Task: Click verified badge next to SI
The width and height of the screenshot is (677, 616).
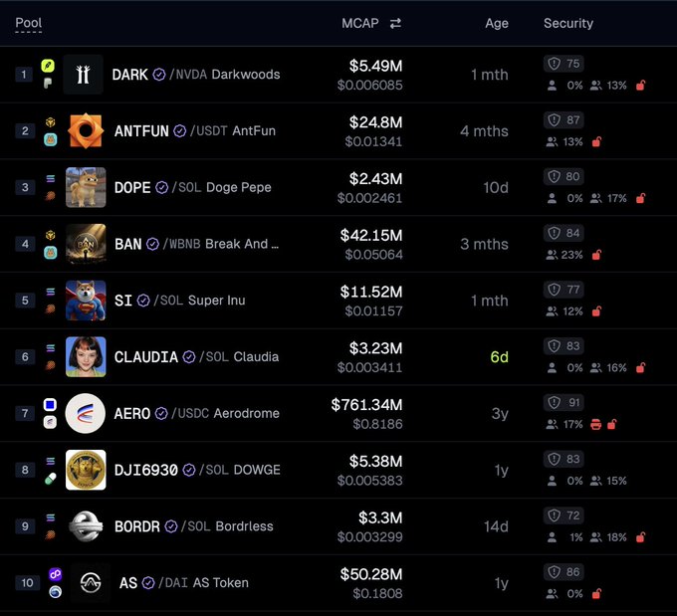Action: 143,301
